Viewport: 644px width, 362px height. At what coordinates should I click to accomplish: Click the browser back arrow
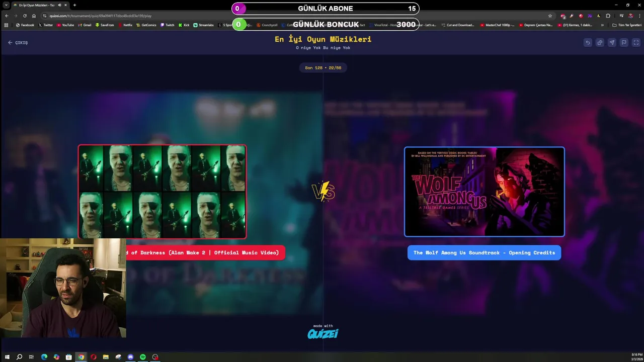pos(7,16)
